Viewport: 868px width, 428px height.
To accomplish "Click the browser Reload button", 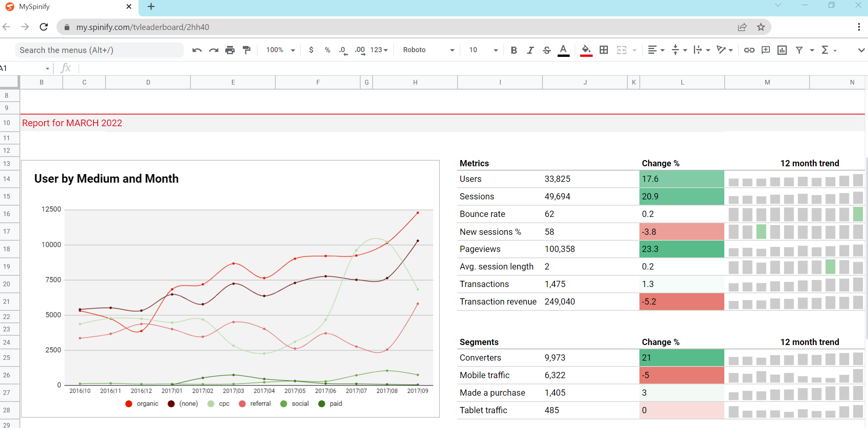I will coord(44,27).
